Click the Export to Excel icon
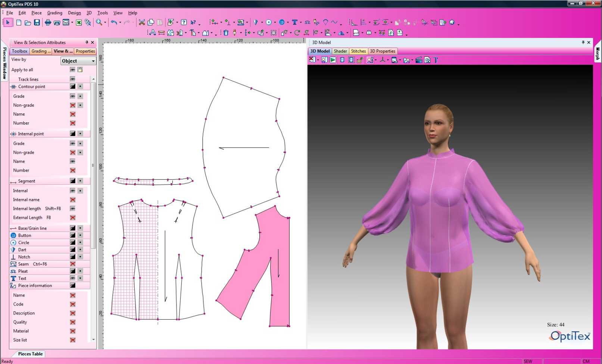 pos(79,22)
